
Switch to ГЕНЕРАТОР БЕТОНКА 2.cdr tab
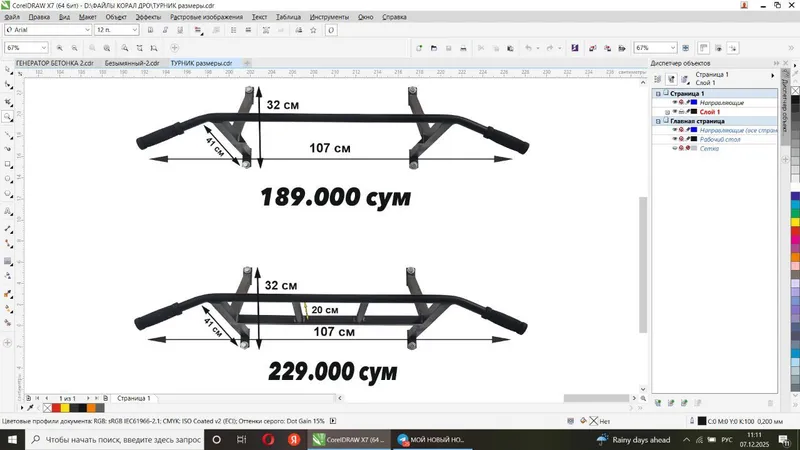(55, 63)
